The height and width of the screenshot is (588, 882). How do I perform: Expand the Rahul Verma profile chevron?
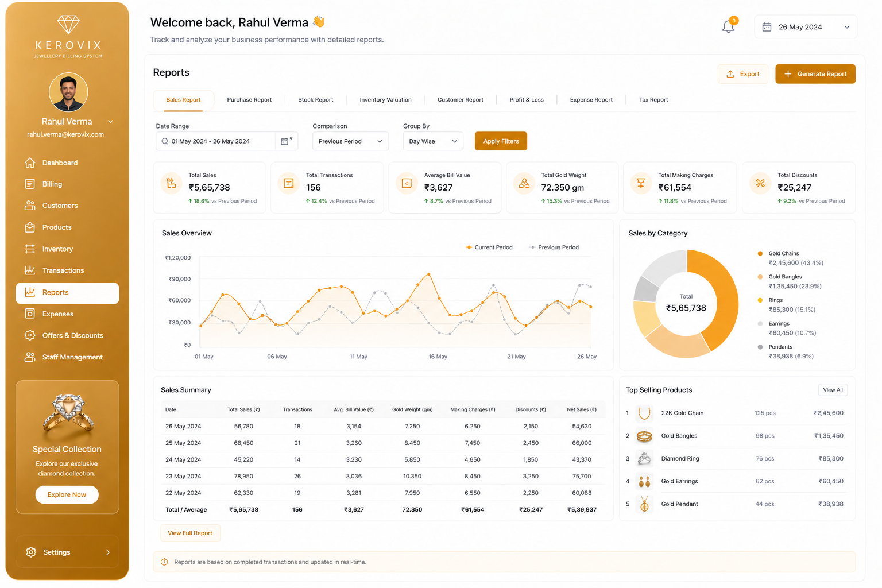pos(110,122)
